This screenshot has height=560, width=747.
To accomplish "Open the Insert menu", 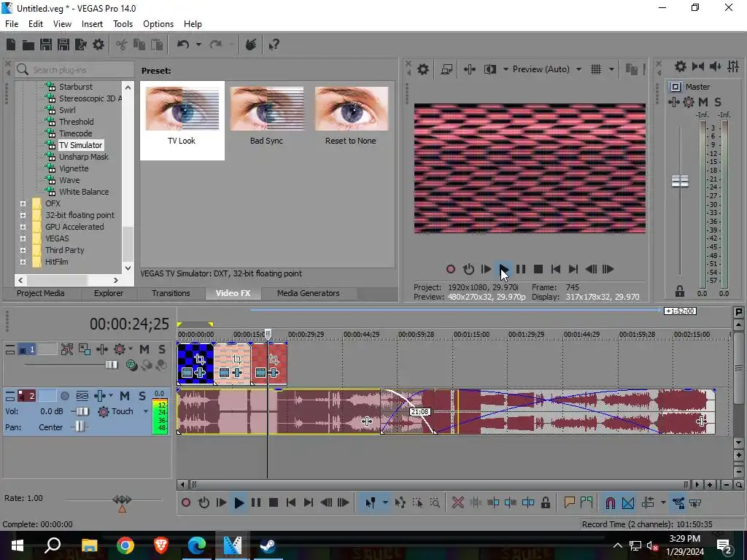I will 92,24.
